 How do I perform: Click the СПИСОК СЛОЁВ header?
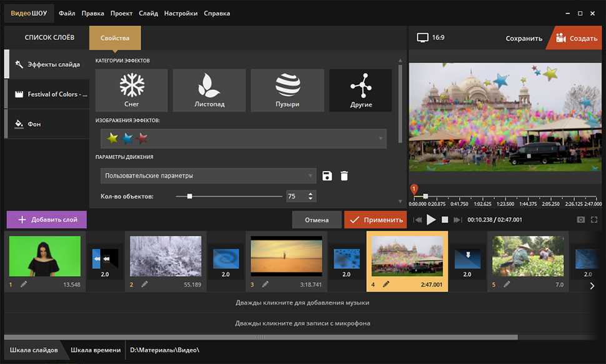49,37
